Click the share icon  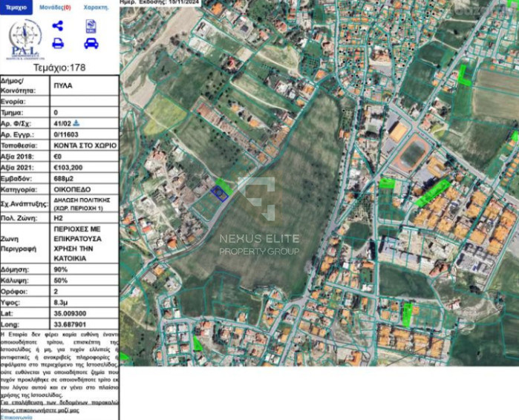tap(58, 26)
